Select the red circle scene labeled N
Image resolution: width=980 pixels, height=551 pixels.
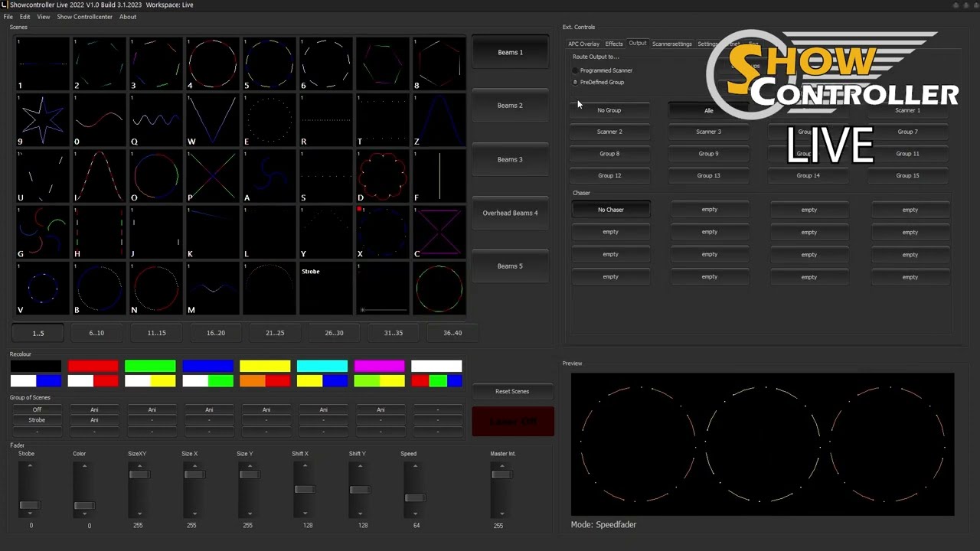pyautogui.click(x=155, y=289)
